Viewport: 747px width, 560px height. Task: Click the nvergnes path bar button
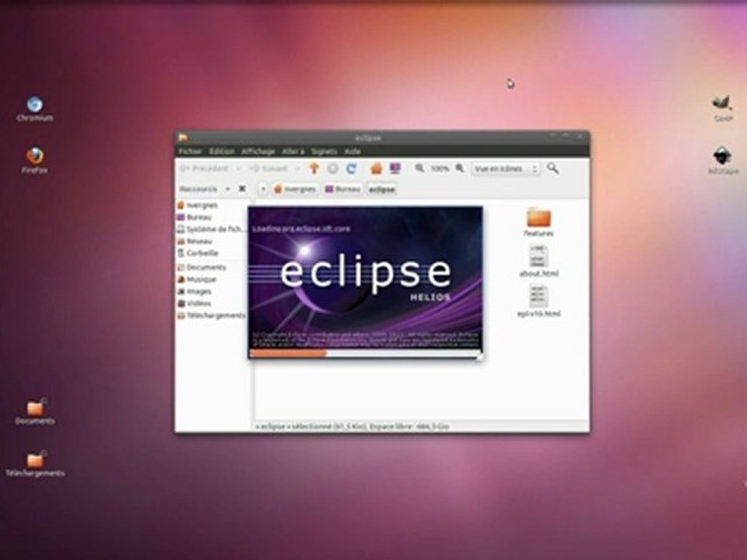tap(294, 189)
